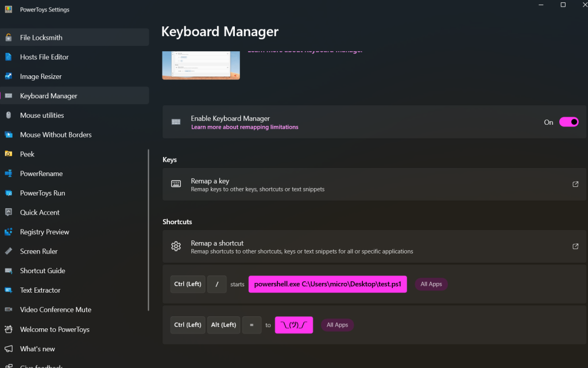Image resolution: width=588 pixels, height=368 pixels.
Task: Click the Keyboard Manager video thumbnail
Action: coord(200,65)
